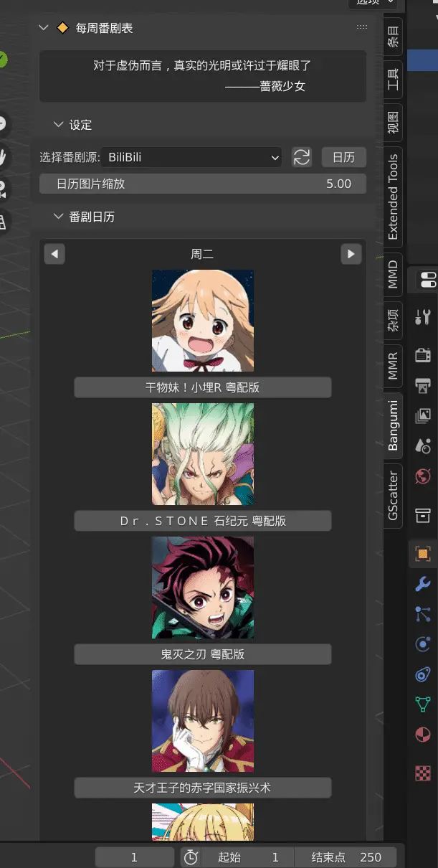Switch to the 视图 sidebar tab
438x868 pixels.
coord(393,122)
